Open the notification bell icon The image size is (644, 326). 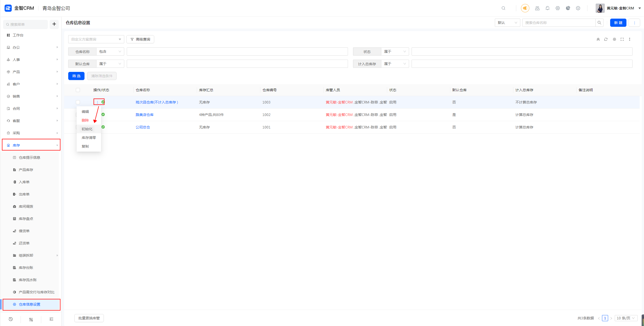click(548, 8)
